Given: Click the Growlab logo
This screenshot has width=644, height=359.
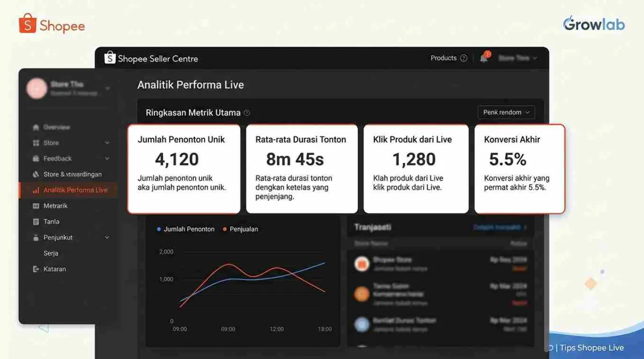Looking at the screenshot, I should pyautogui.click(x=594, y=24).
